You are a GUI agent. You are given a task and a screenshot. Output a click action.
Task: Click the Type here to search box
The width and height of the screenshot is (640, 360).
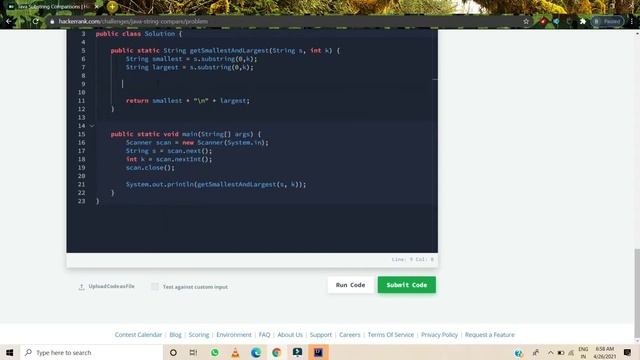[x=91, y=352]
